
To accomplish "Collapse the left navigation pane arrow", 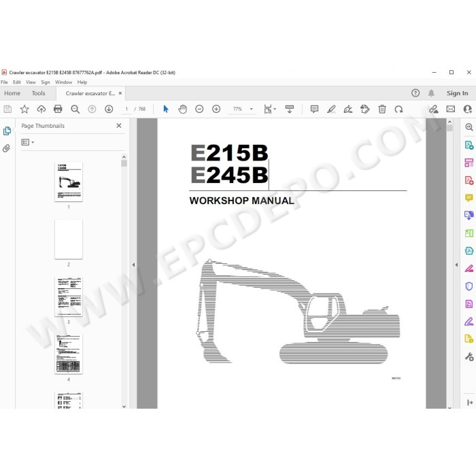I will pos(133,265).
